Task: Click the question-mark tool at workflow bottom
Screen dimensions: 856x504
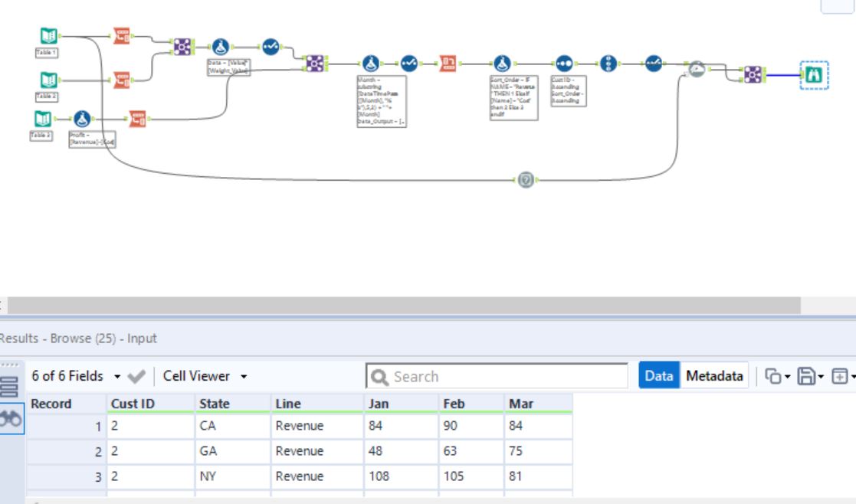Action: (x=524, y=180)
